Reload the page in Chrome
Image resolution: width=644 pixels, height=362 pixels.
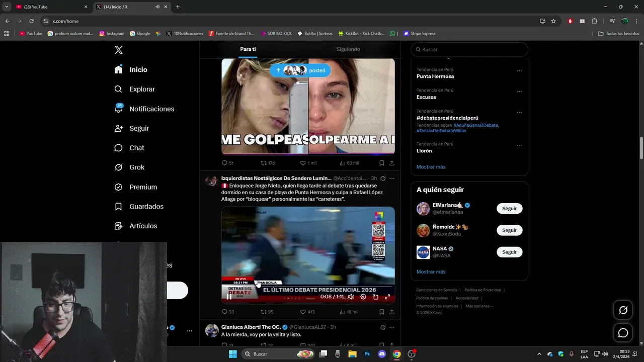click(x=31, y=21)
